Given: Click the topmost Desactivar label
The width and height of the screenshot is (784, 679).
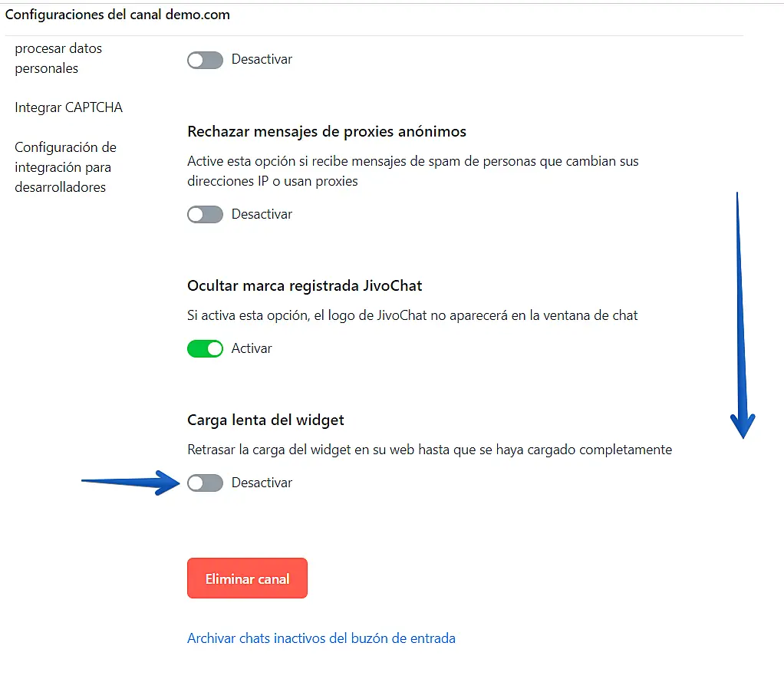Looking at the screenshot, I should [262, 60].
